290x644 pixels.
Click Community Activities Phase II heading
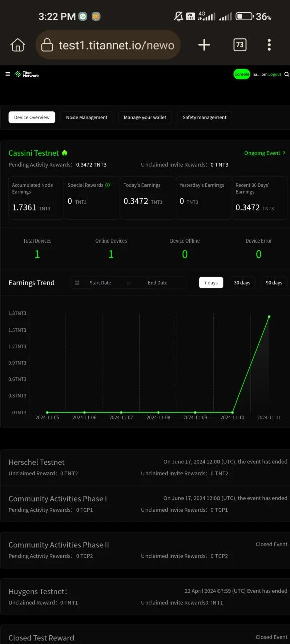[59, 545]
